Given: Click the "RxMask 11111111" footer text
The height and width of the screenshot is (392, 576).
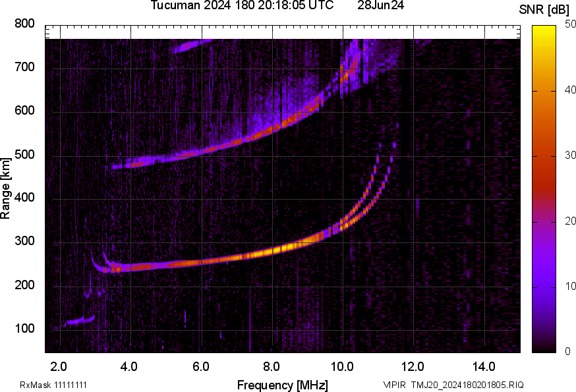Looking at the screenshot, I should [53, 385].
